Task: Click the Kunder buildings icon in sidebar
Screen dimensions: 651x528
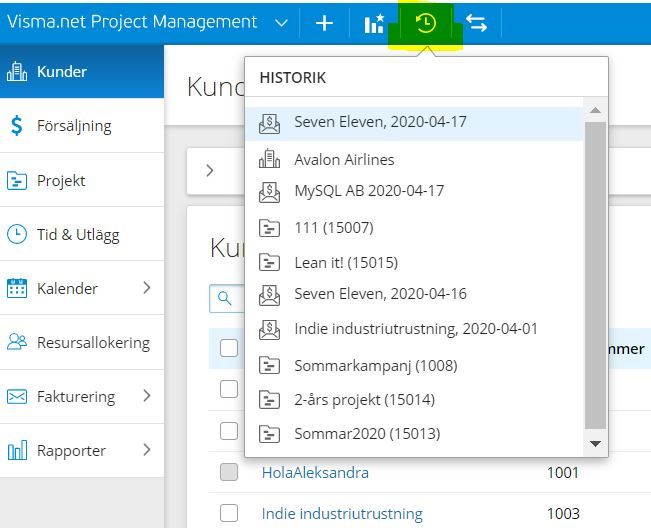Action: (x=17, y=71)
